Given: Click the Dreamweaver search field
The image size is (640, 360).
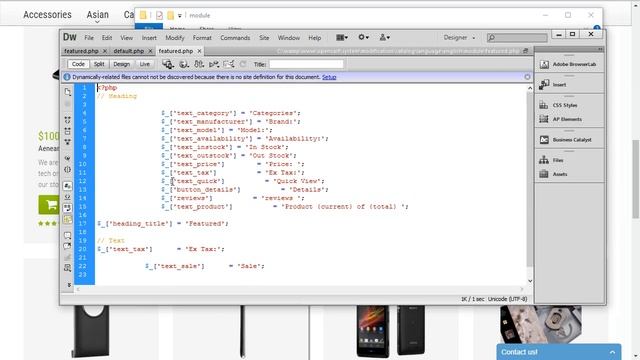Looking at the screenshot, I should (x=517, y=38).
